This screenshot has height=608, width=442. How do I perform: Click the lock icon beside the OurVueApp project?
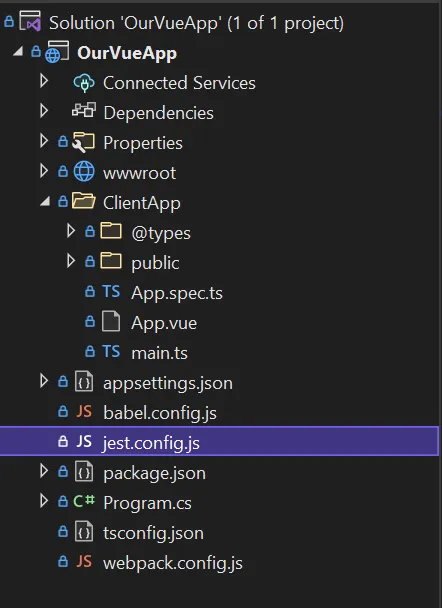pos(36,51)
